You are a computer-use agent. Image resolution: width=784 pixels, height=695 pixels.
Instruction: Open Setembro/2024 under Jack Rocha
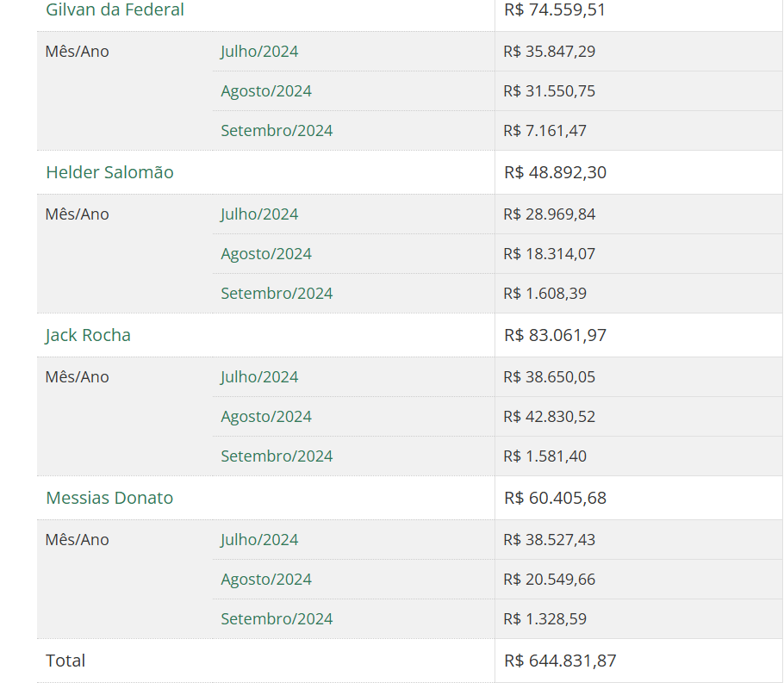(277, 456)
